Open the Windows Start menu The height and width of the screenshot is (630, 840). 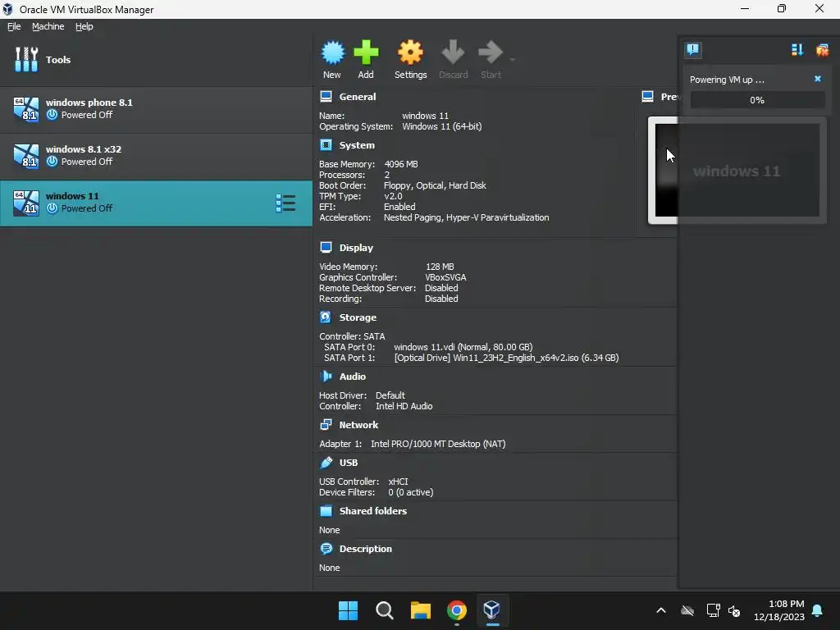click(348, 610)
